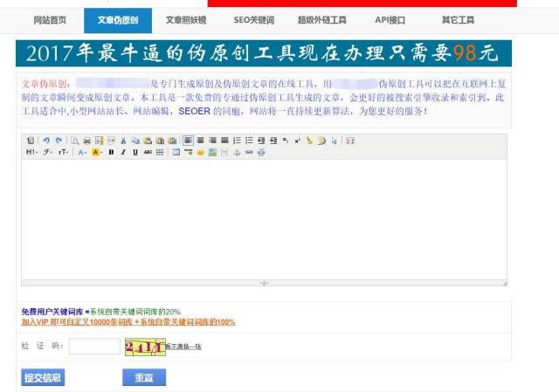This screenshot has height=392, width=559.
Task: Open the 加入VIP custom keyword library link
Action: point(128,322)
